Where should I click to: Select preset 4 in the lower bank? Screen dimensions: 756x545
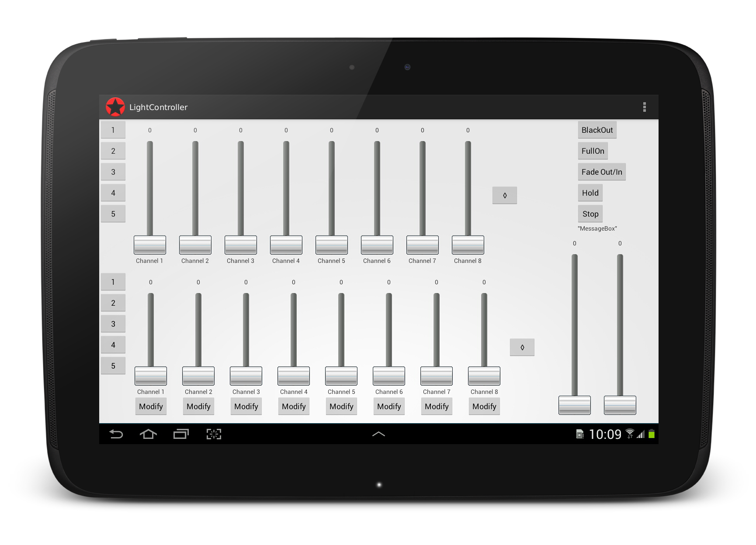(113, 345)
